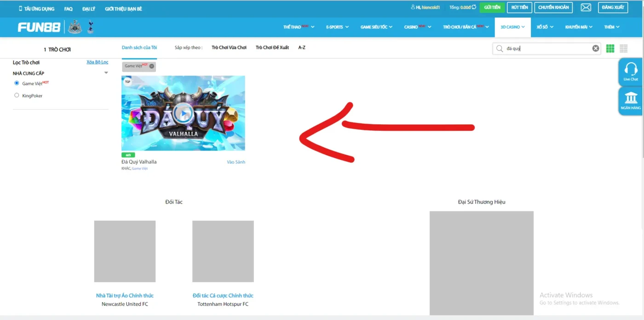Sort games A-Z
This screenshot has width=644, height=320.
(302, 47)
